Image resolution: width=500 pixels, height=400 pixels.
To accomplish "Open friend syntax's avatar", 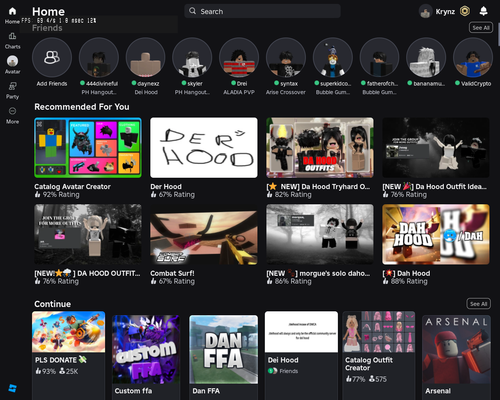I will pos(286,57).
